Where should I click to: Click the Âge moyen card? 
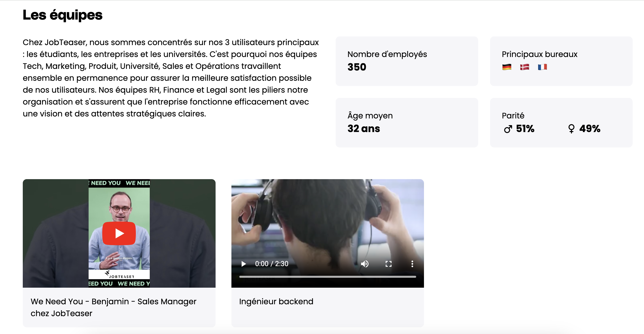coord(407,123)
